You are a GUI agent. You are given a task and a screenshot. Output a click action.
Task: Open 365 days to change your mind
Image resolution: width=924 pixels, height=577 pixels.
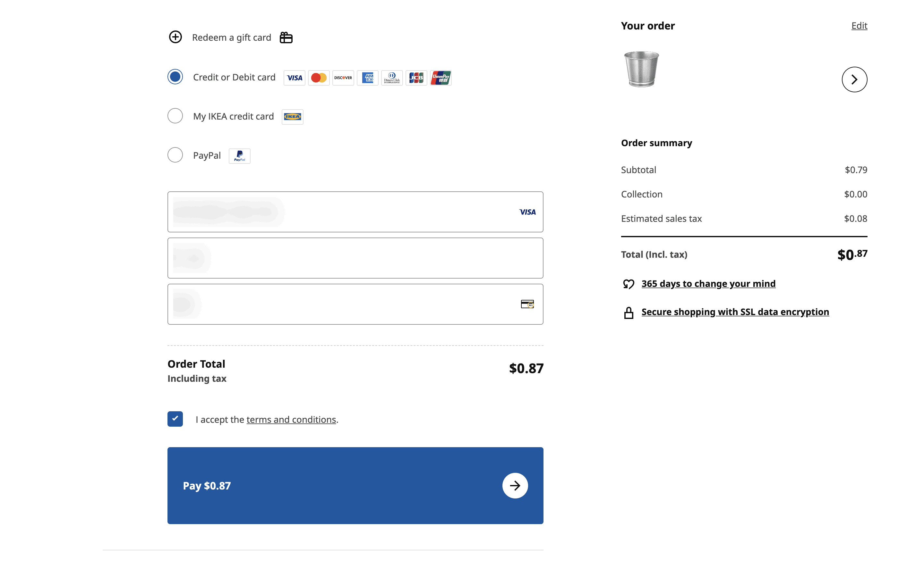tap(708, 284)
